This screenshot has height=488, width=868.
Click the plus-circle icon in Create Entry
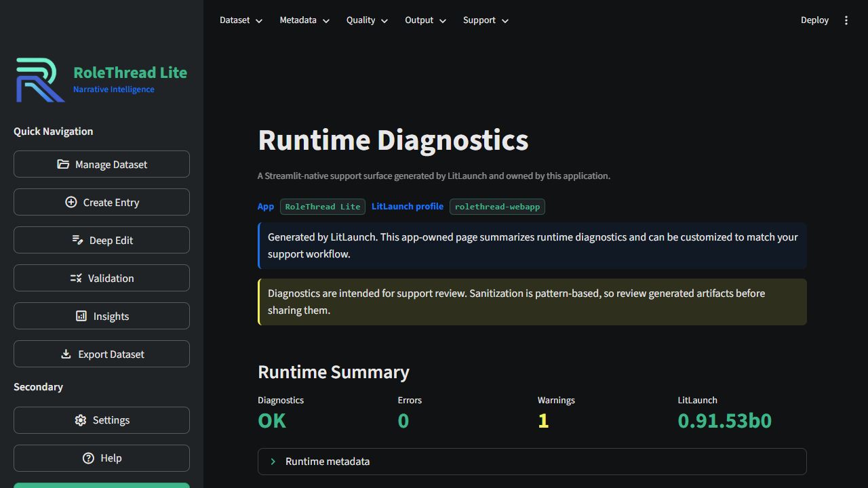[71, 202]
